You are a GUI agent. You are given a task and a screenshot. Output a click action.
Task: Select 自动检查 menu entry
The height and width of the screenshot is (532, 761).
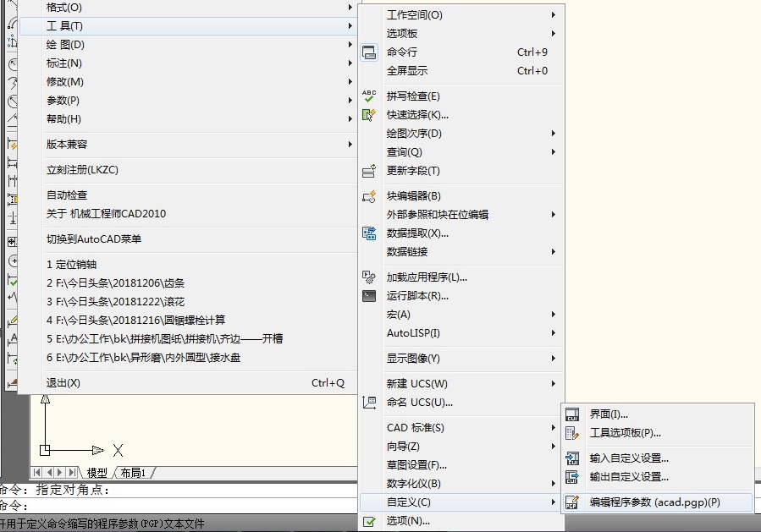(x=187, y=195)
